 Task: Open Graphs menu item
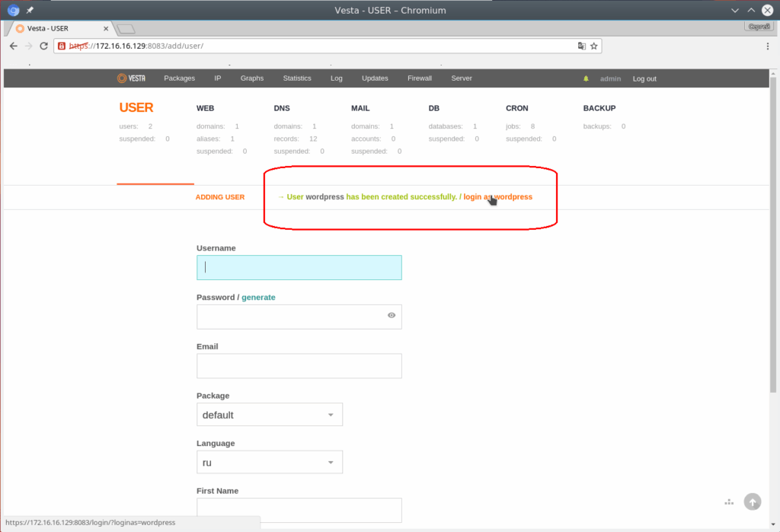pos(251,78)
